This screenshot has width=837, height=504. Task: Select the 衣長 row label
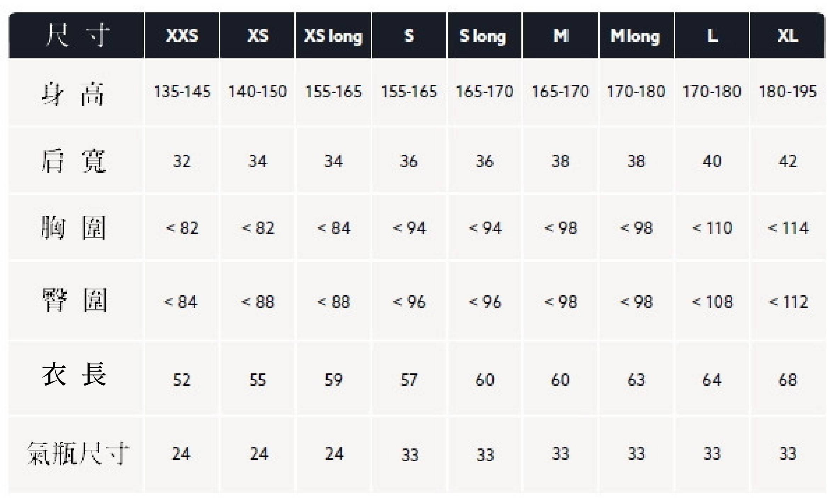pos(74,374)
